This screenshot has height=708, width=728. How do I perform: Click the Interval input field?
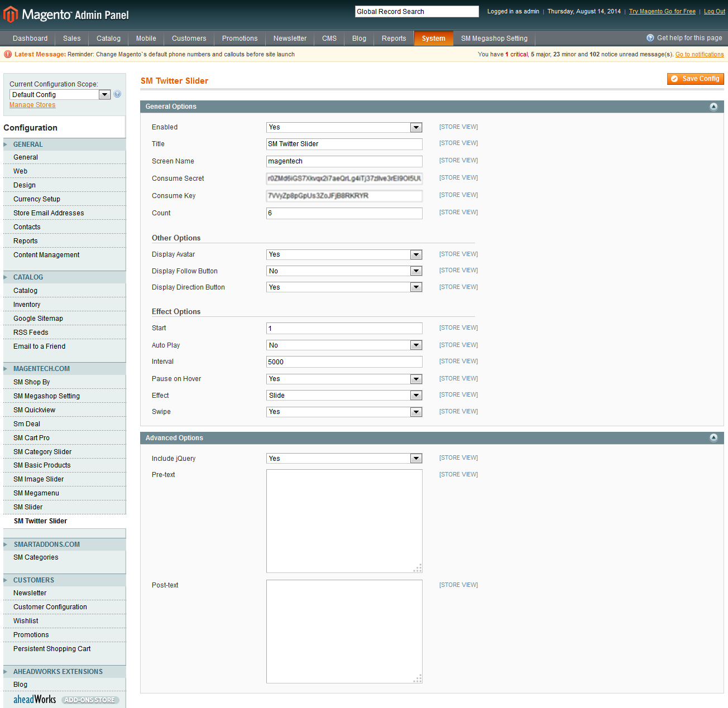pos(344,362)
